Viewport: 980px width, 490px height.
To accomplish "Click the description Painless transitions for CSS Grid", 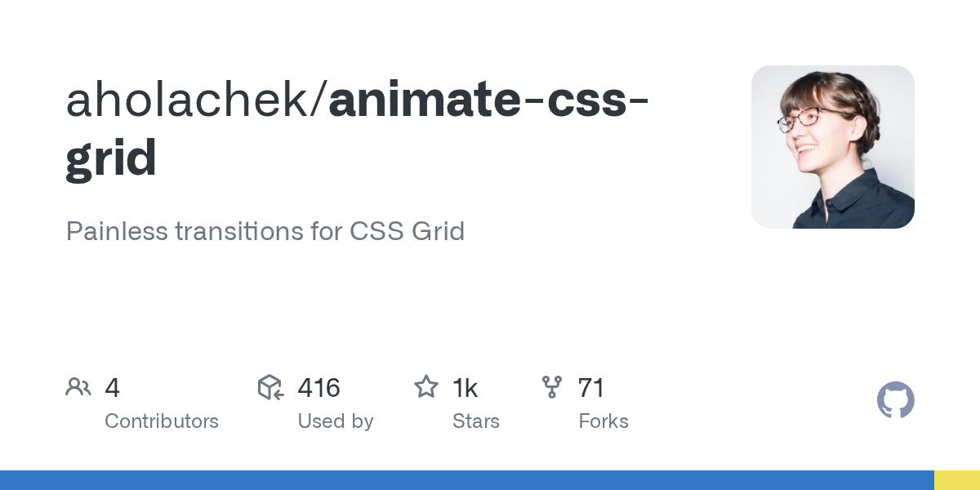I will (265, 231).
